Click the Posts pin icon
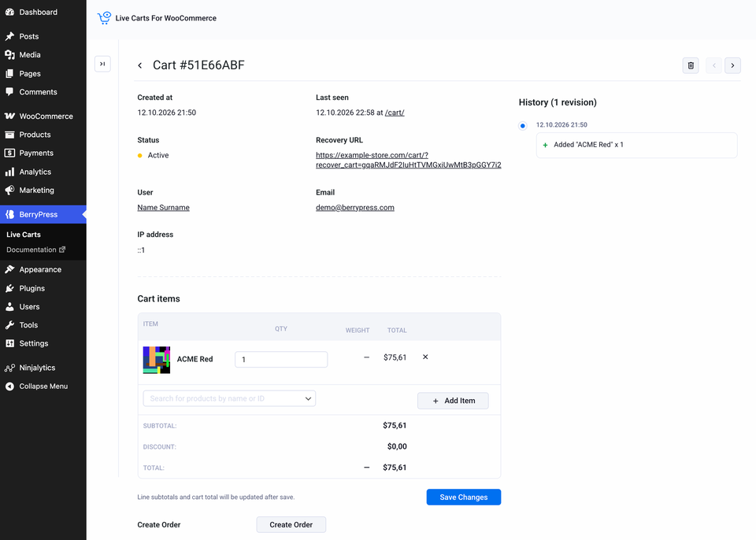This screenshot has height=540, width=756. (9, 36)
